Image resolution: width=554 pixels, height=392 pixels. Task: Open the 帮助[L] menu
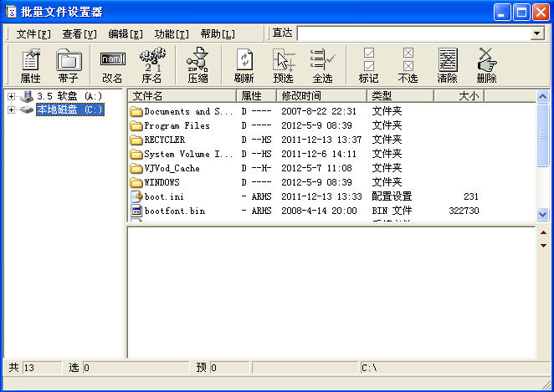click(x=218, y=34)
